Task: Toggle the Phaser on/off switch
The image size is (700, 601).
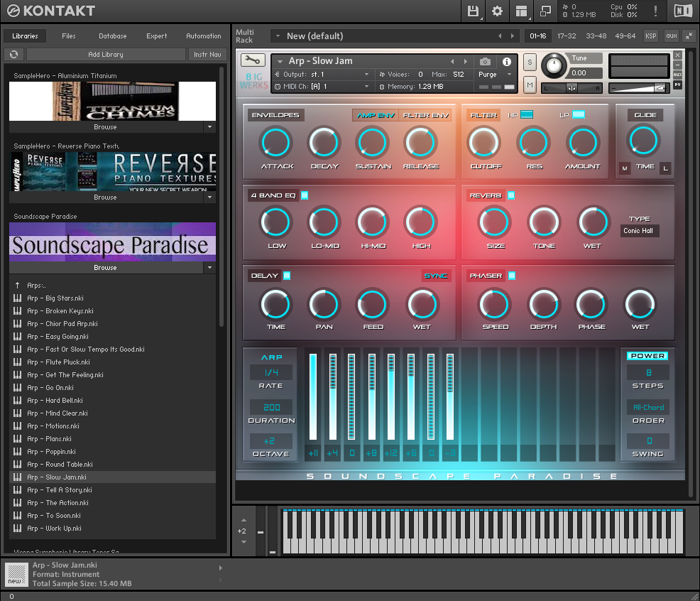Action: [x=512, y=276]
